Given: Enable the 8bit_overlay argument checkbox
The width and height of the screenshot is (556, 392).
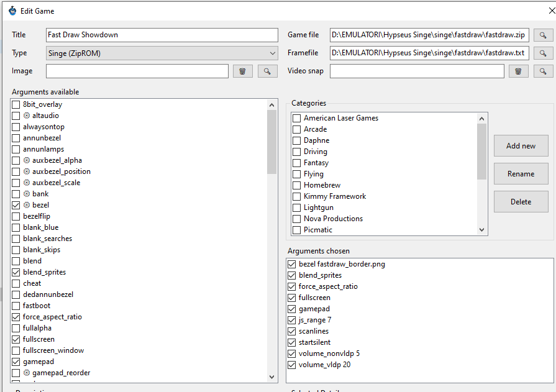Looking at the screenshot, I should tap(16, 104).
